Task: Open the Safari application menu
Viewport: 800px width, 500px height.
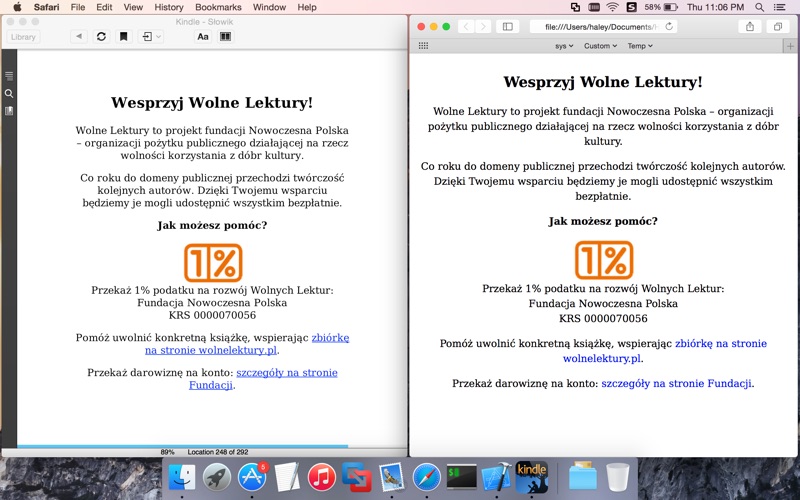Action: point(46,7)
